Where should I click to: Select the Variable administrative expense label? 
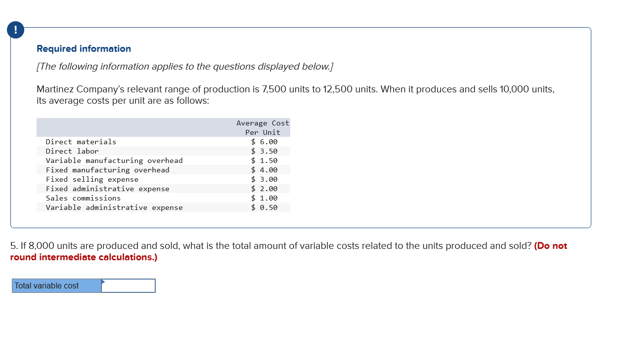click(114, 207)
